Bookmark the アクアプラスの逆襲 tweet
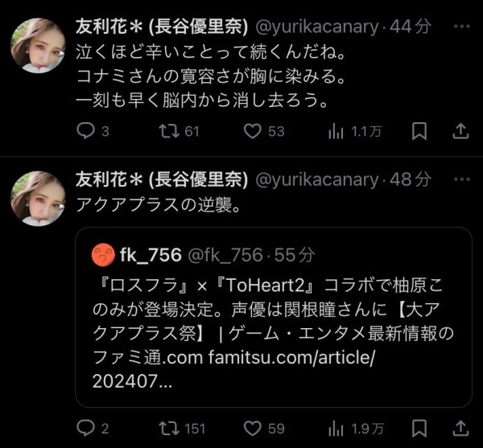This screenshot has width=483, height=448. (x=419, y=427)
